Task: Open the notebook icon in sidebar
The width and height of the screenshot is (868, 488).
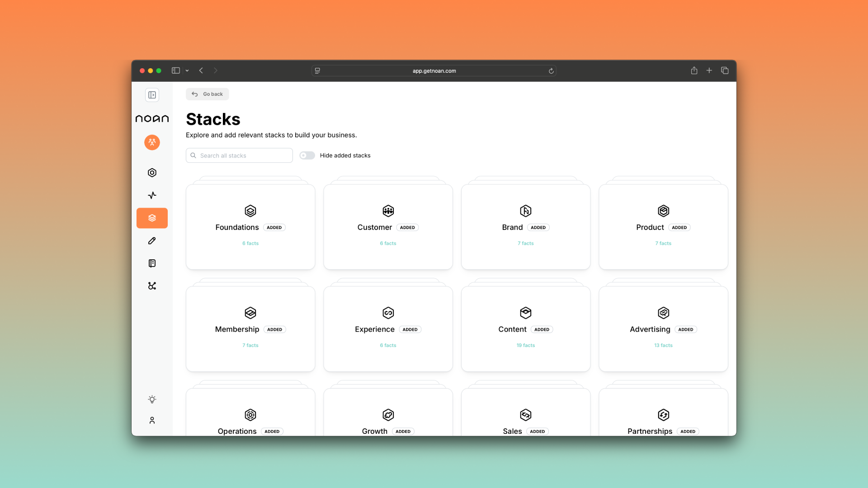Action: [152, 263]
